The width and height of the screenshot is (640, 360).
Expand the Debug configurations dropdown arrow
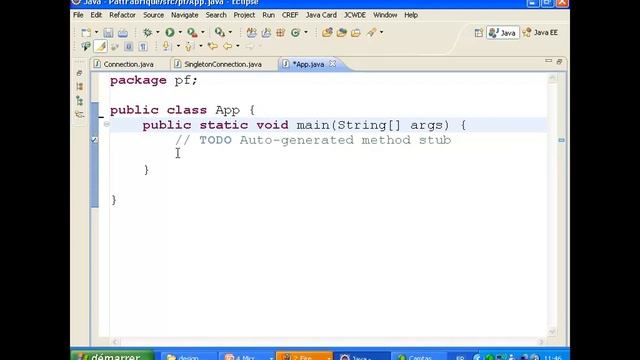tap(158, 32)
